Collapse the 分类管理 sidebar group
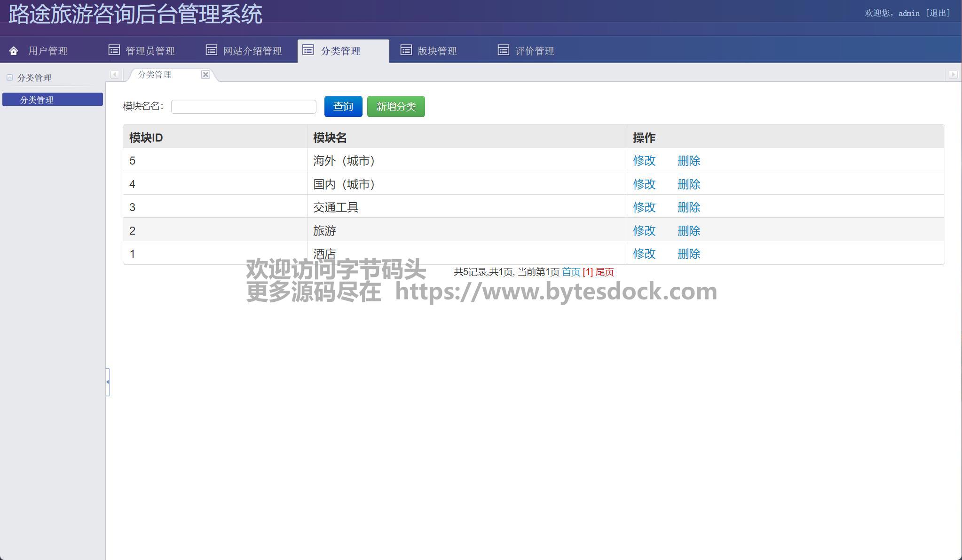The height and width of the screenshot is (560, 962). (9, 78)
